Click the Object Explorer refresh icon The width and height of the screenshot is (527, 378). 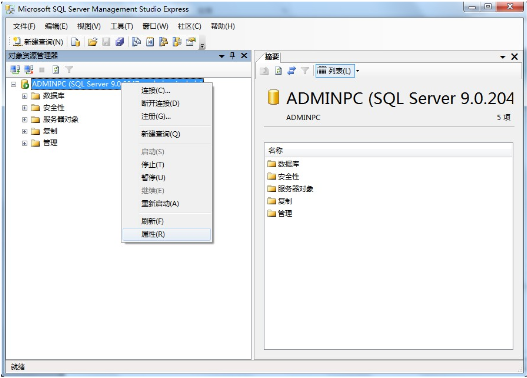click(x=55, y=70)
